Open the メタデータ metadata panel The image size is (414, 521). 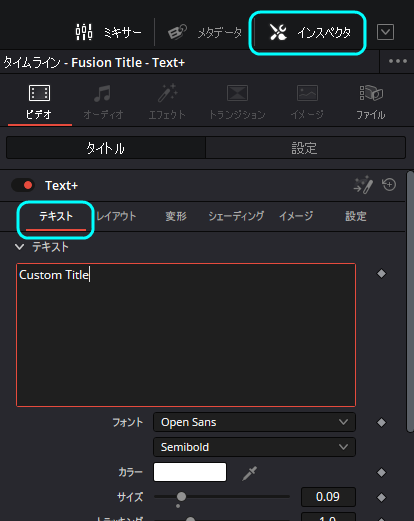[x=205, y=32]
